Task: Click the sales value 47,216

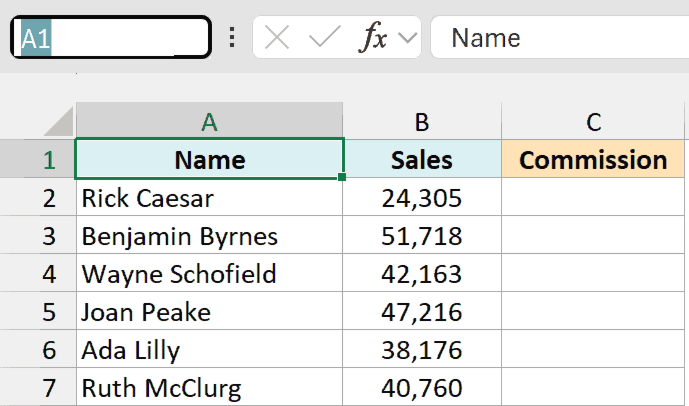Action: pos(422,311)
